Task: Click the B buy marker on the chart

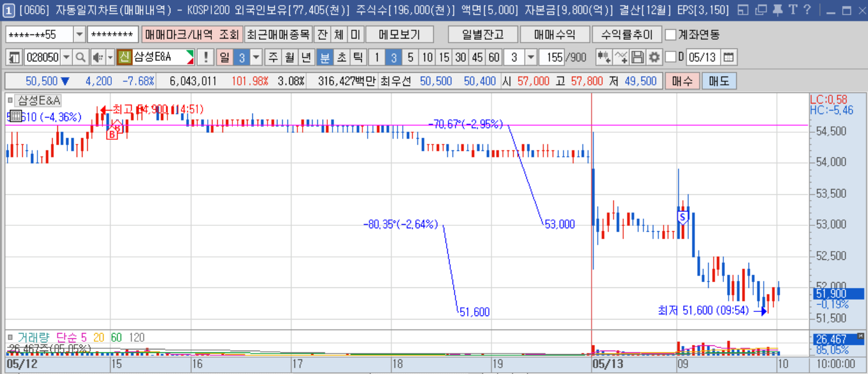Action: (112, 134)
